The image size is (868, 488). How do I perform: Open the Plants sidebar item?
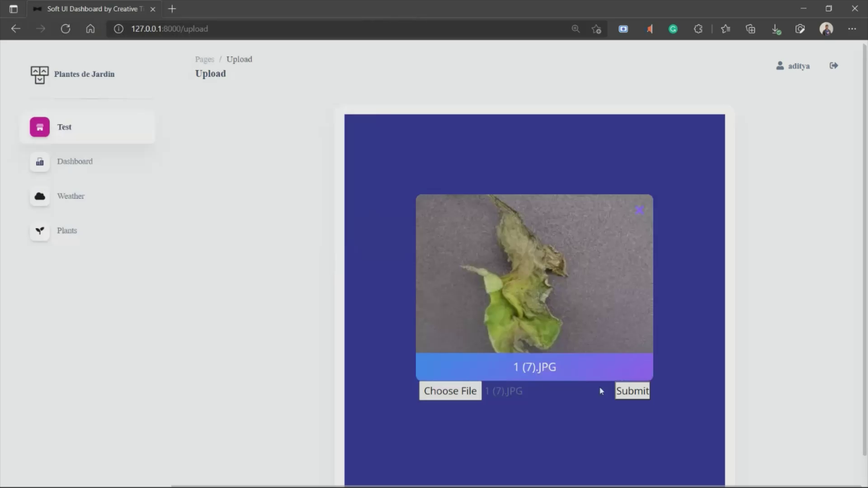[67, 230]
